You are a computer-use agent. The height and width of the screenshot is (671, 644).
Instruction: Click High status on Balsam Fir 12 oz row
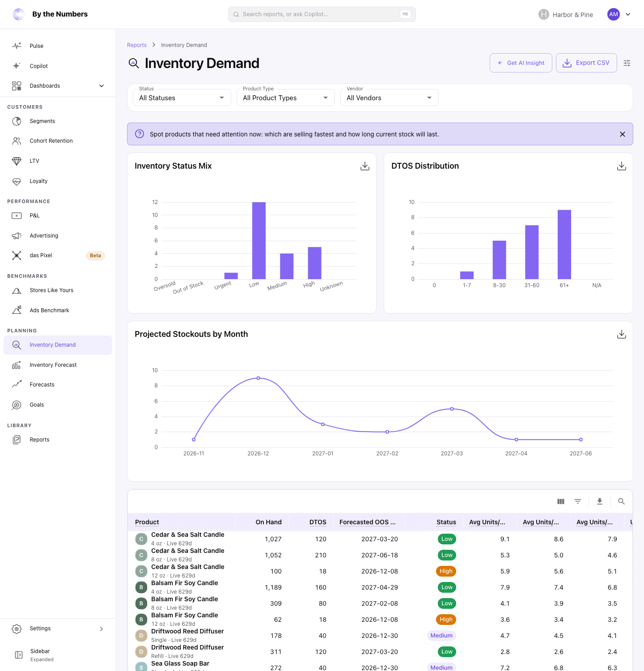point(446,620)
